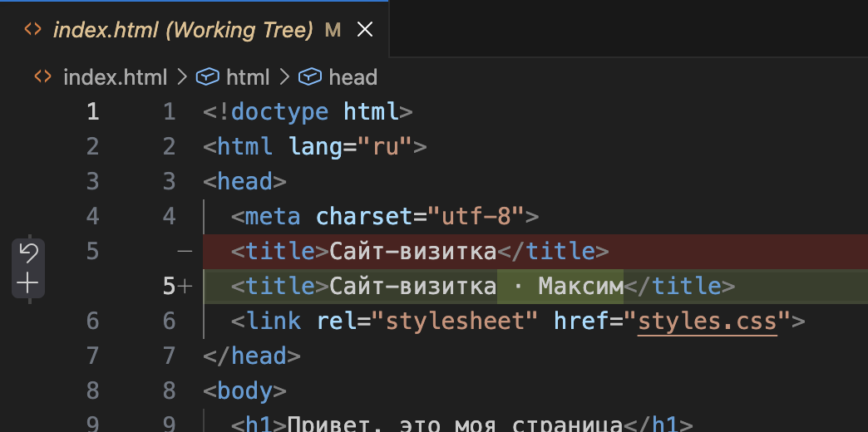Viewport: 868px width, 432px height.
Task: Close the index.html Working Tree tab
Action: pyautogui.click(x=365, y=30)
